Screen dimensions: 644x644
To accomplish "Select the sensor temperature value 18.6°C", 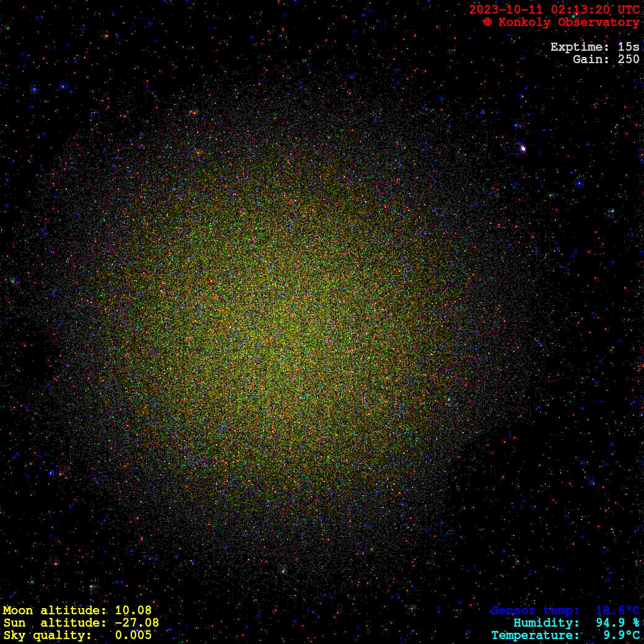I will (617, 611).
